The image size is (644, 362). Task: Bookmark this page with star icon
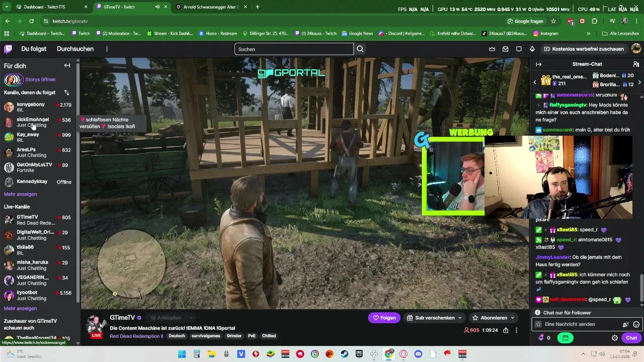pyautogui.click(x=553, y=21)
